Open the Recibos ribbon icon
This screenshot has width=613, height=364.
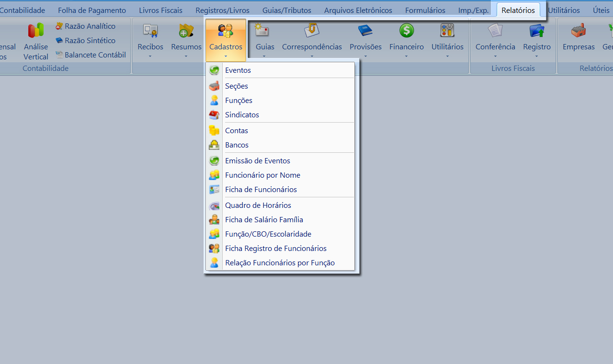[150, 31]
